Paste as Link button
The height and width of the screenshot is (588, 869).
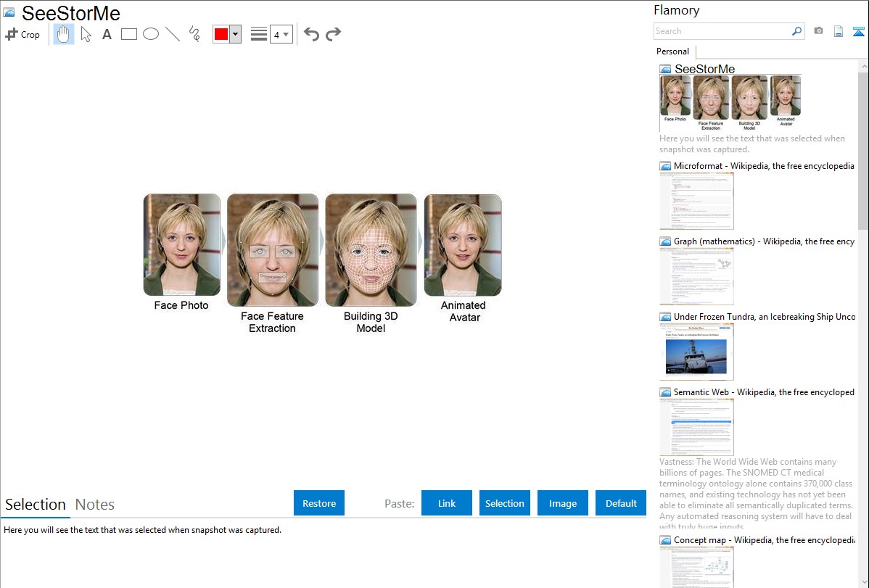[447, 503]
